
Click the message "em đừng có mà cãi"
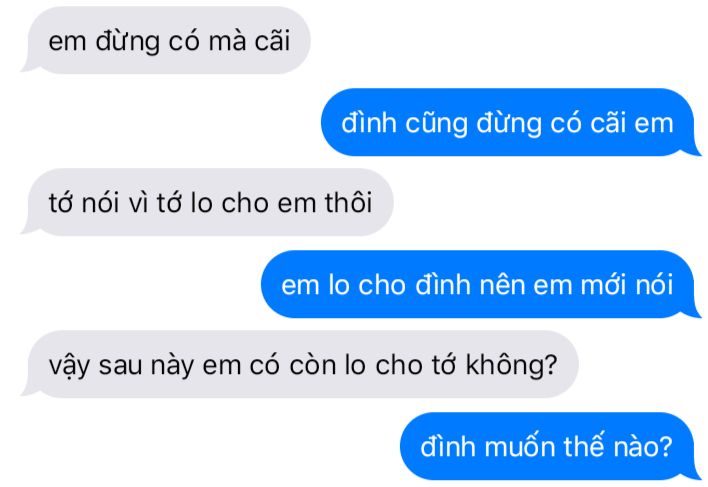(x=168, y=40)
